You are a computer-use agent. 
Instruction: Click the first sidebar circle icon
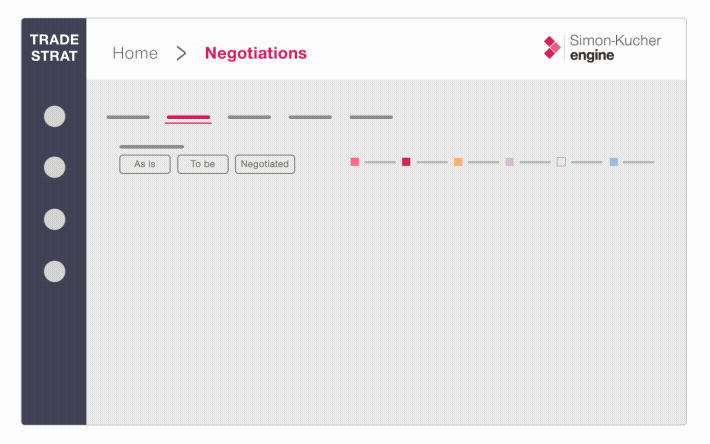coord(55,116)
